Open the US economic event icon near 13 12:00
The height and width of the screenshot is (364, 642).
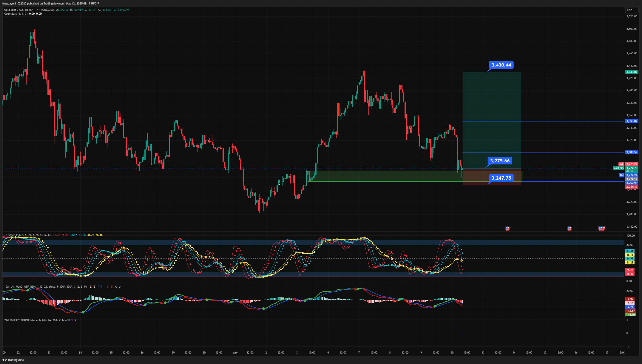pyautogui.click(x=507, y=228)
